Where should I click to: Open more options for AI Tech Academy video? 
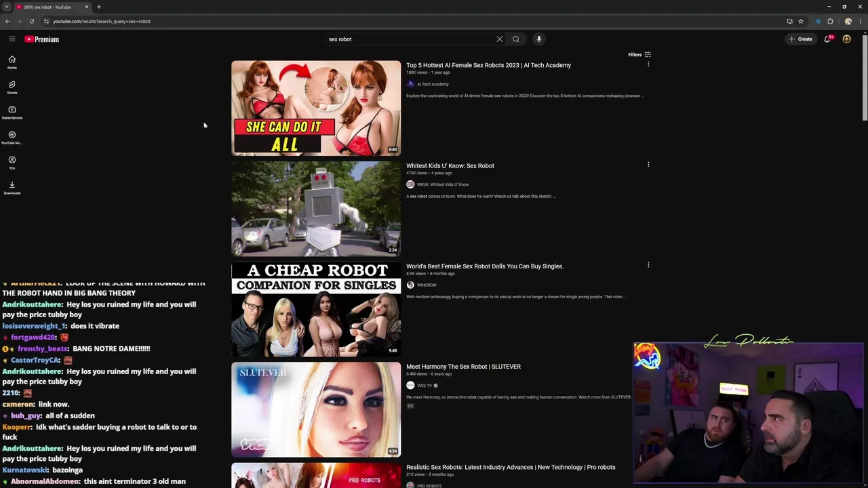point(648,64)
